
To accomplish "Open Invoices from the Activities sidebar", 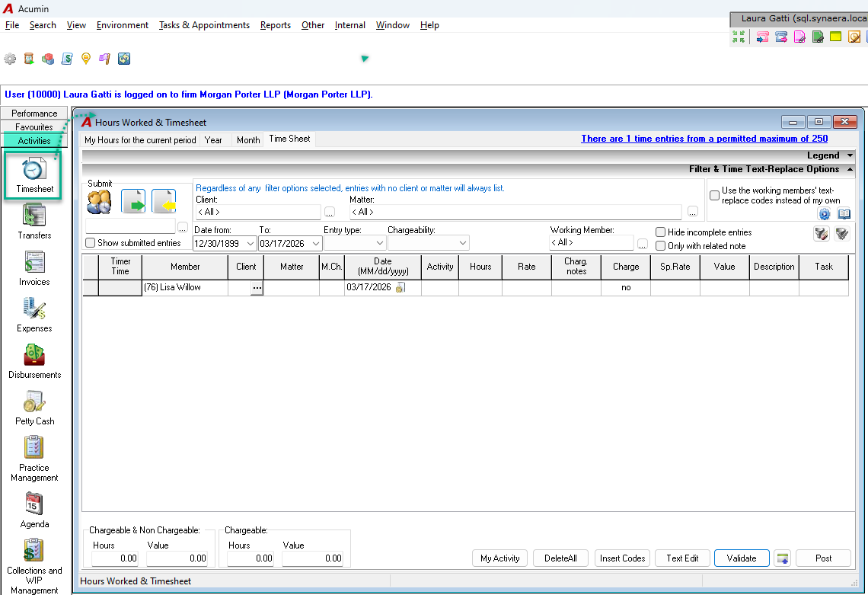I will tap(34, 261).
